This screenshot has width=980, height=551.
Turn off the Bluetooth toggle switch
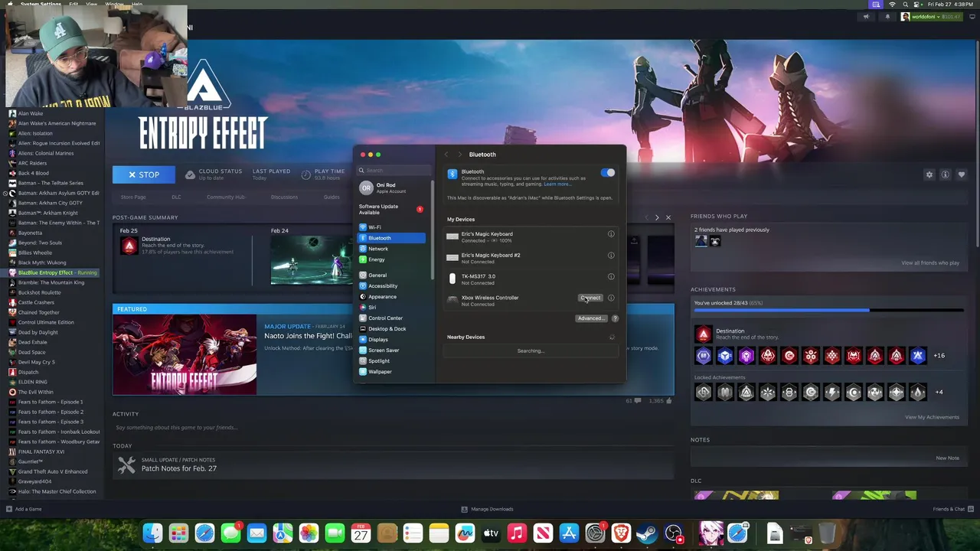[x=607, y=173]
